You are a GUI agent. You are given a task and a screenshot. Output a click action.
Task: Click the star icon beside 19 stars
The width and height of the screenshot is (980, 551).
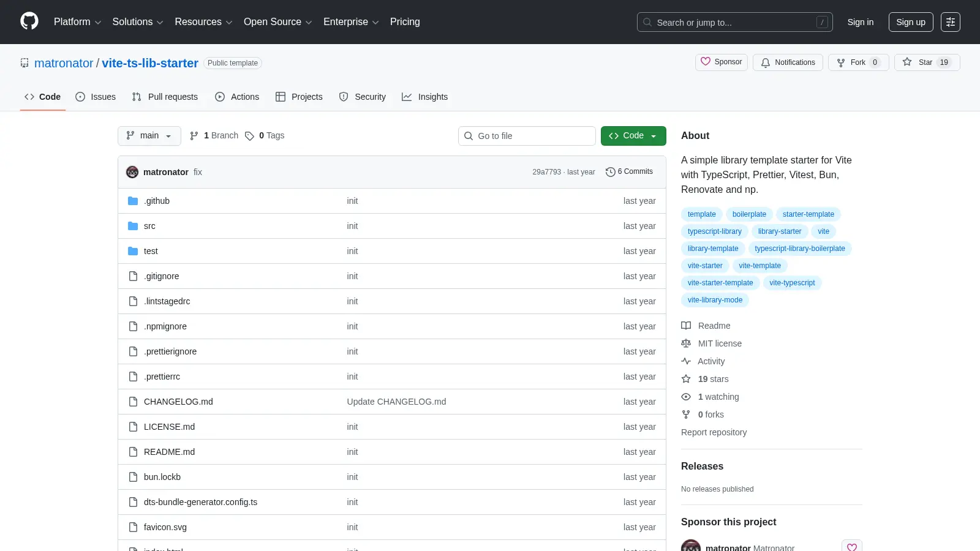[x=686, y=379]
